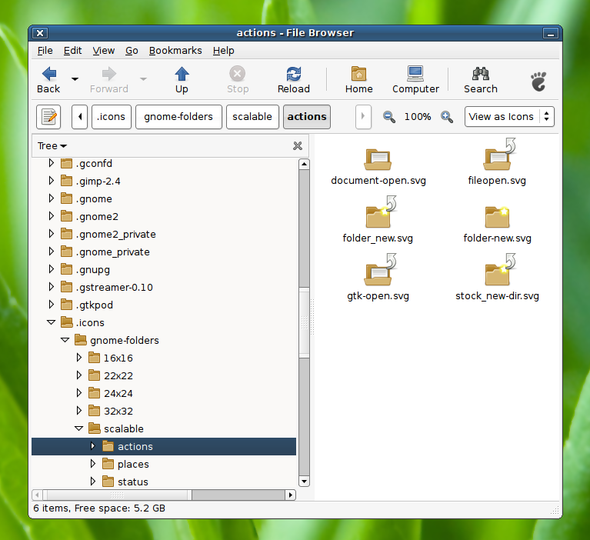Select the 24x24 tree folder
This screenshot has width=590, height=540.
(x=118, y=393)
